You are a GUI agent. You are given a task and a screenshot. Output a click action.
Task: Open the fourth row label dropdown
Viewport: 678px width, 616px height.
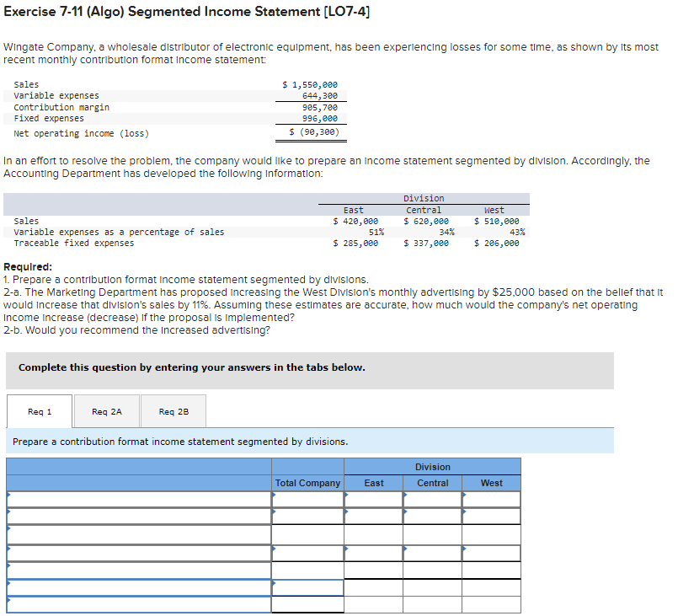[11, 549]
